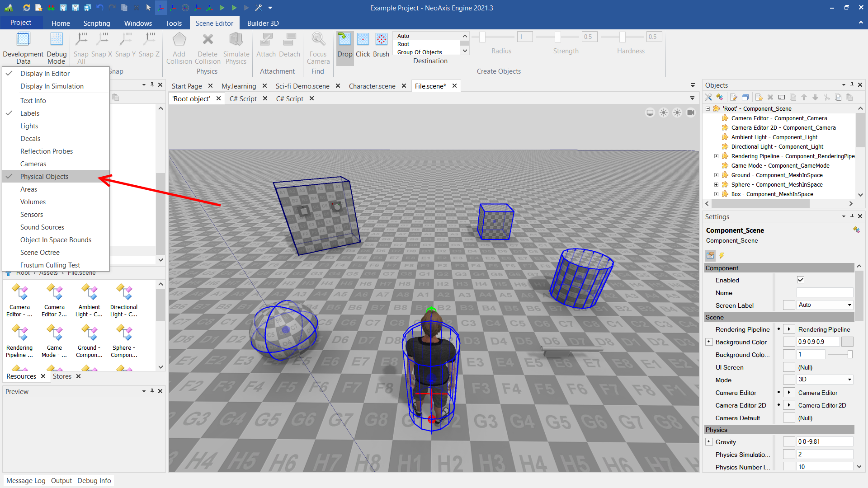Click the Drop creation mode icon

(x=344, y=40)
